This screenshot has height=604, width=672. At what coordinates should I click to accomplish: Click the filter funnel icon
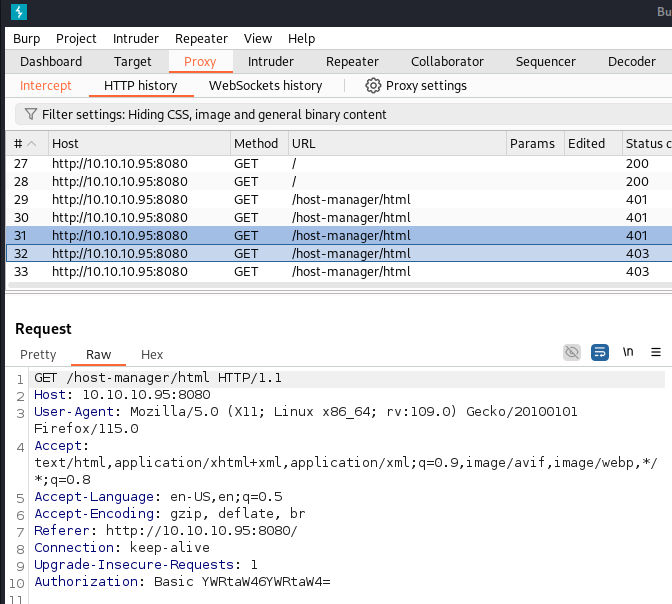(x=30, y=115)
